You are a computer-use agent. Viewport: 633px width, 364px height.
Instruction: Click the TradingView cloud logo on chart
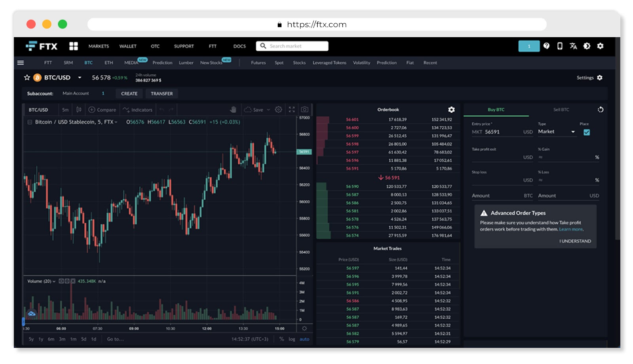32,313
